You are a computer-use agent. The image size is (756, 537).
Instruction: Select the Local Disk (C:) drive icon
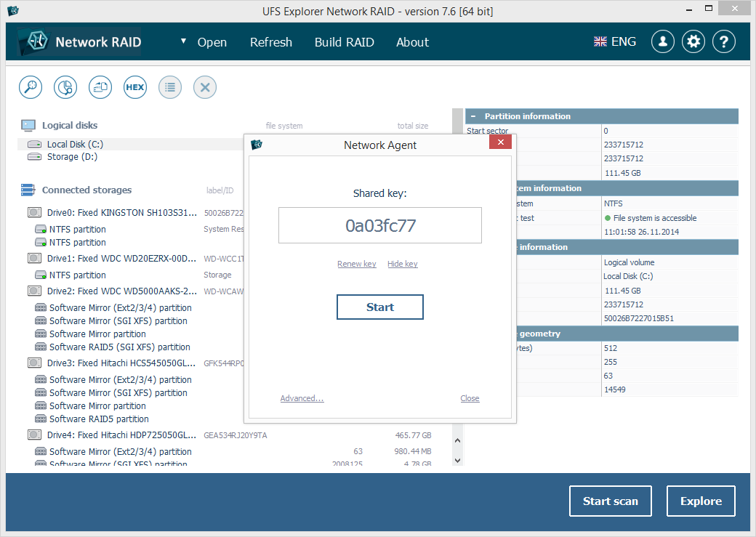(34, 144)
